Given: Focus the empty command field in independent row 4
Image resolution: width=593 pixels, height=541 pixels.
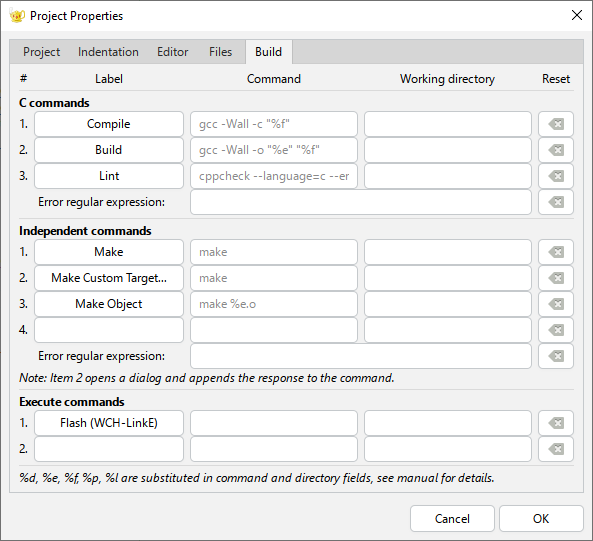Looking at the screenshot, I should pos(274,330).
